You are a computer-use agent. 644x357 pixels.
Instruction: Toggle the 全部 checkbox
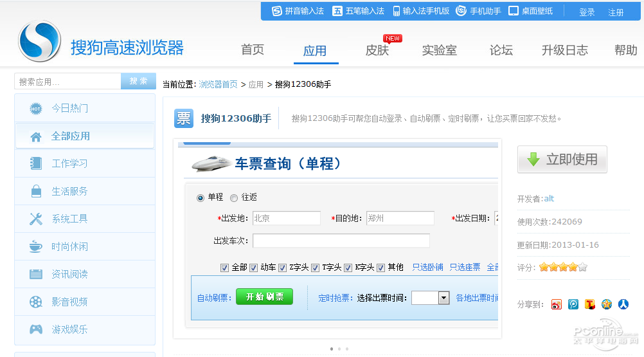click(x=224, y=268)
